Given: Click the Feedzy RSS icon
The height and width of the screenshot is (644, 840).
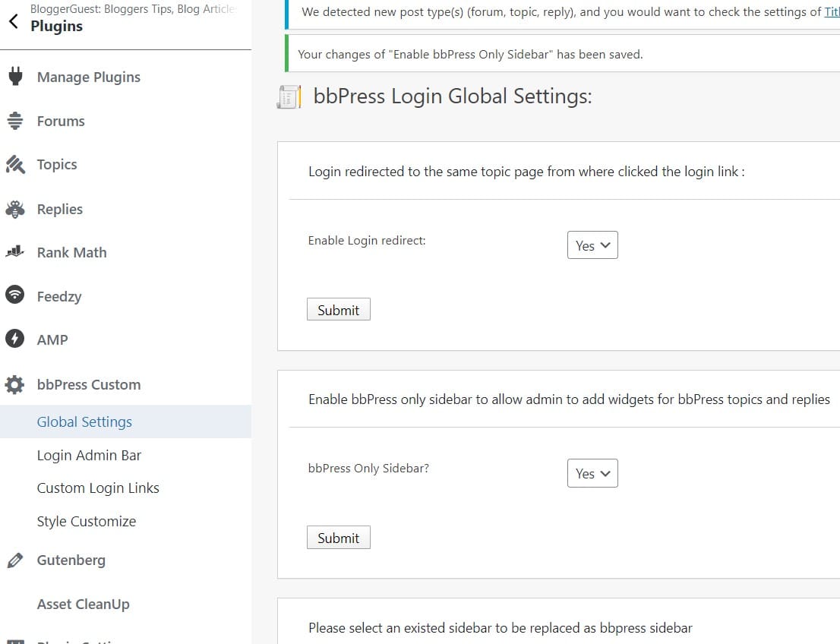Looking at the screenshot, I should click(x=15, y=294).
